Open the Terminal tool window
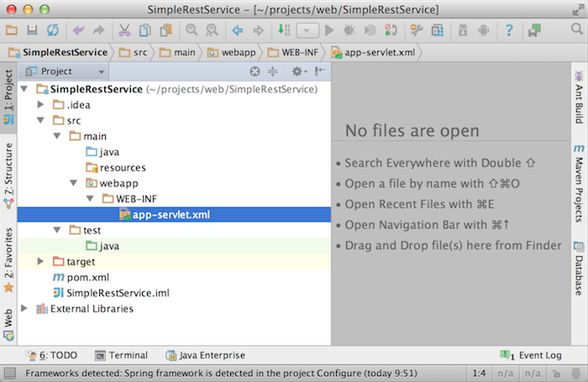Viewport: 588px width, 382px height. pos(121,355)
